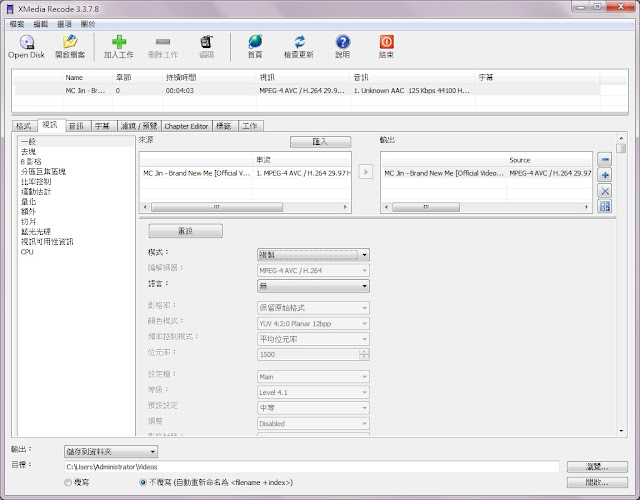Select 分區巨集區塊 in the settings list
The width and height of the screenshot is (640, 500).
(43, 172)
